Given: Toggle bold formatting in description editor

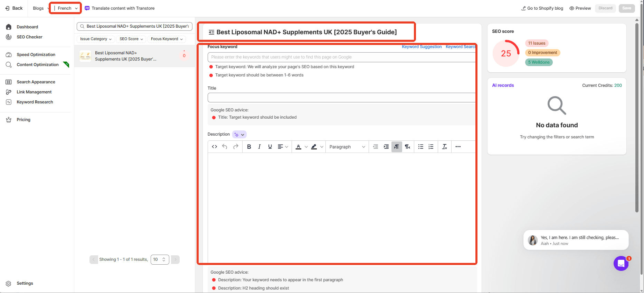Looking at the screenshot, I should [249, 147].
